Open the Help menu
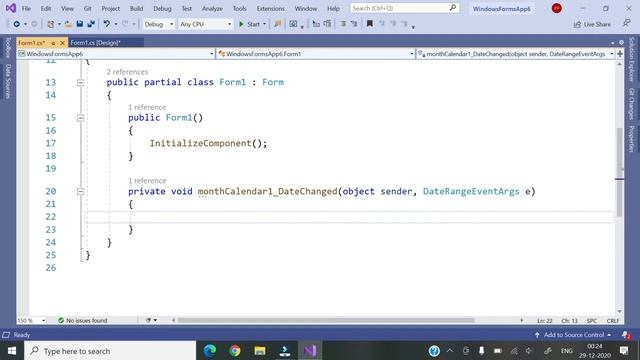 (333, 8)
